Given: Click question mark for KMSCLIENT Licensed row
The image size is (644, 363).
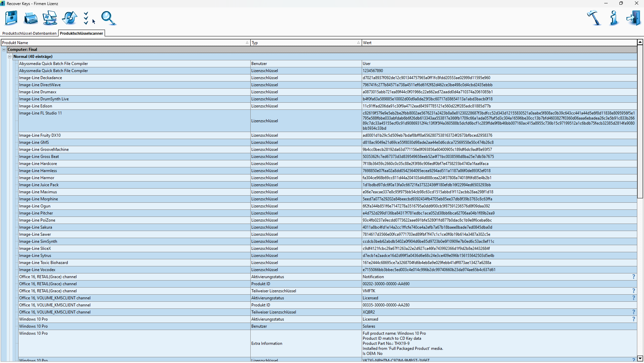Looking at the screenshot, I should 634,298.
